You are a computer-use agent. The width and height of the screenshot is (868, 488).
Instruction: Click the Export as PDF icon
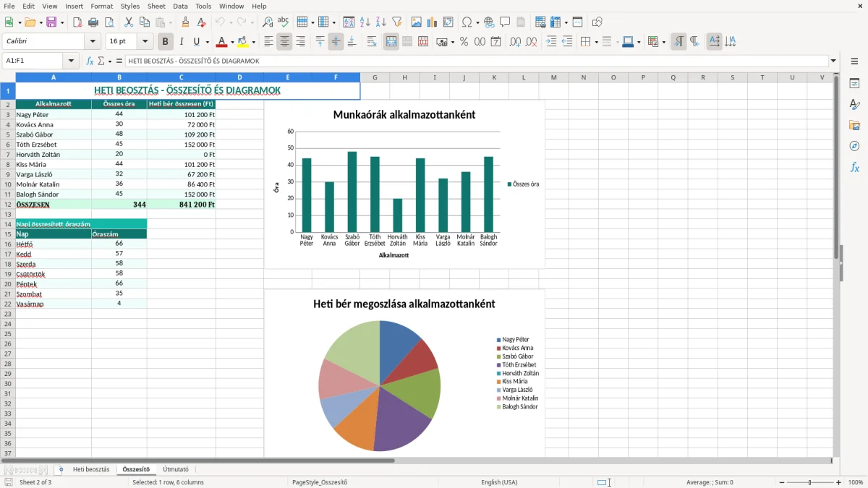click(77, 22)
